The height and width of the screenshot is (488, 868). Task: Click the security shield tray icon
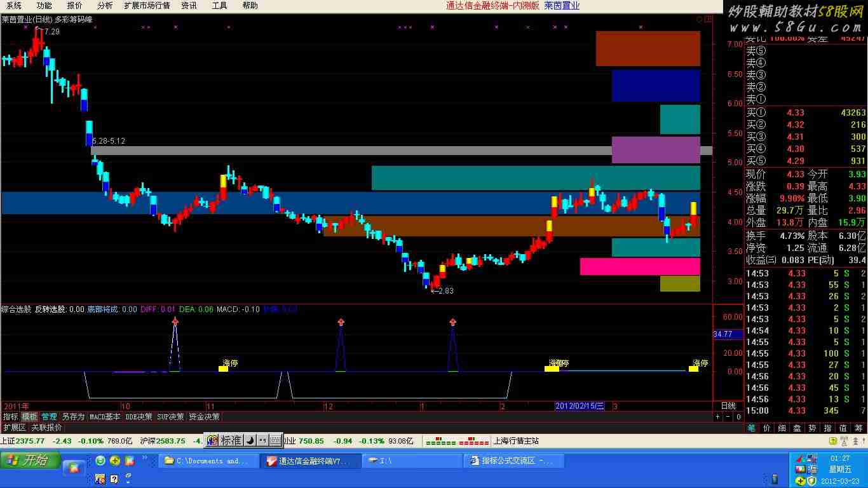(x=812, y=480)
